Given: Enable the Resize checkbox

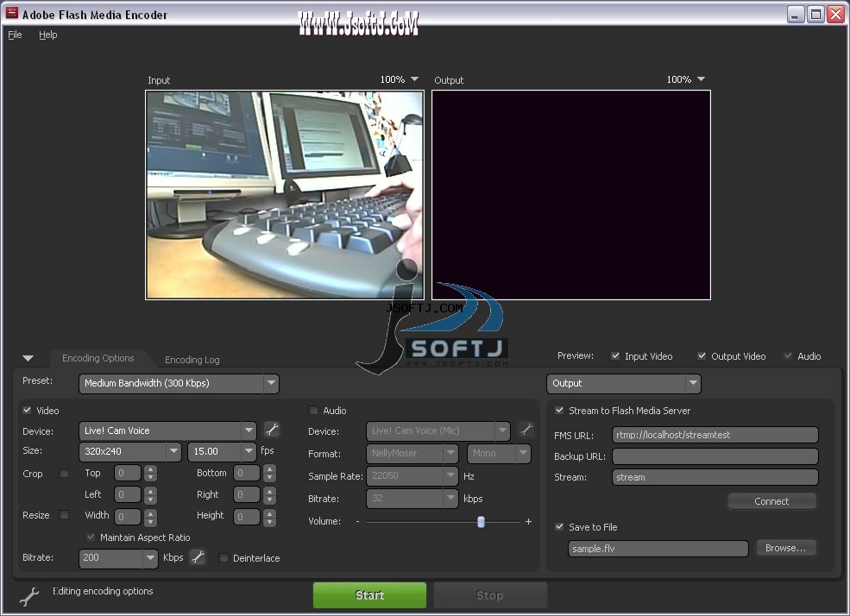Looking at the screenshot, I should (63, 515).
